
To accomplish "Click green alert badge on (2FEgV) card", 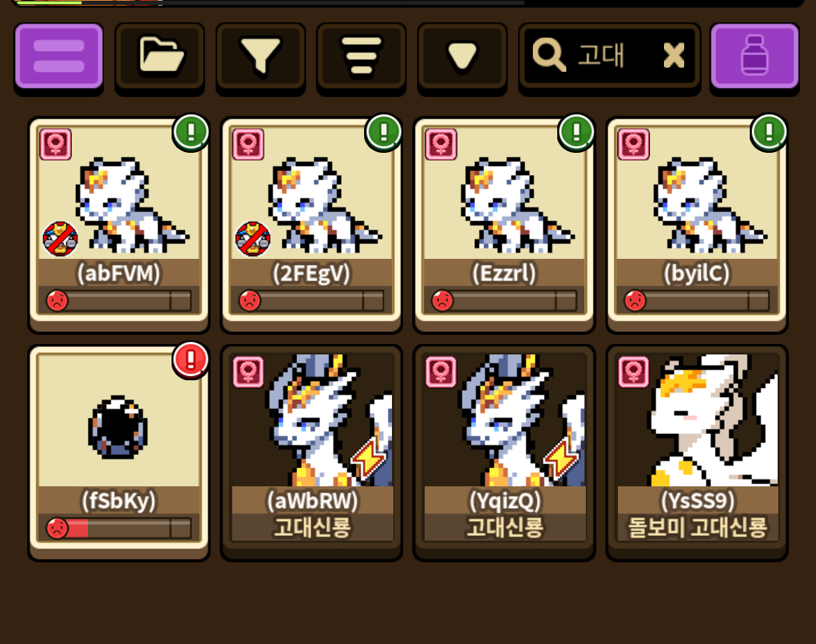I will (384, 133).
